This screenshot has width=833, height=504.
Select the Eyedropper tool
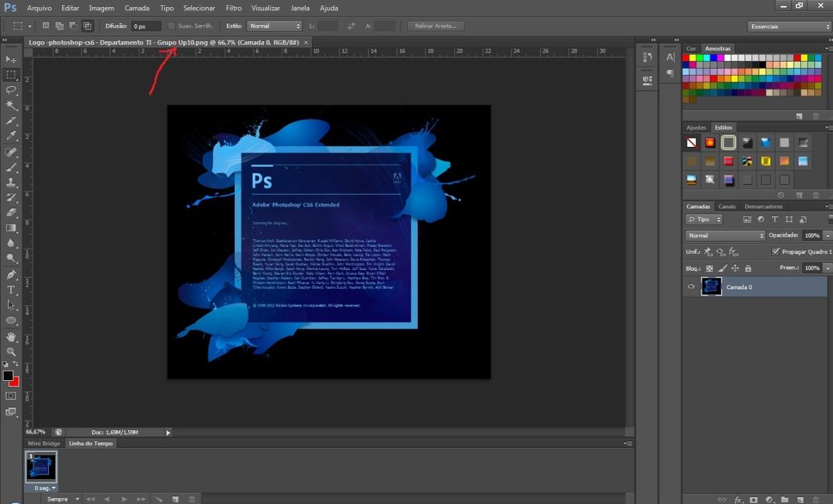11,136
